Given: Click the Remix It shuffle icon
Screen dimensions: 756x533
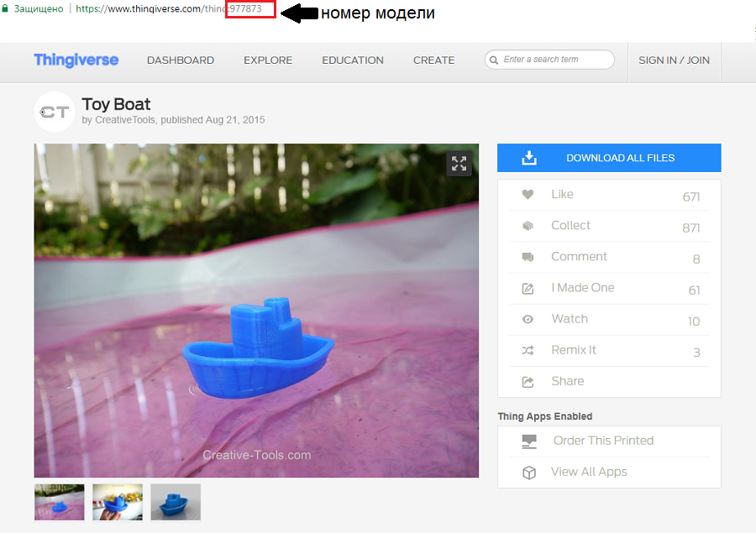Looking at the screenshot, I should tap(528, 350).
